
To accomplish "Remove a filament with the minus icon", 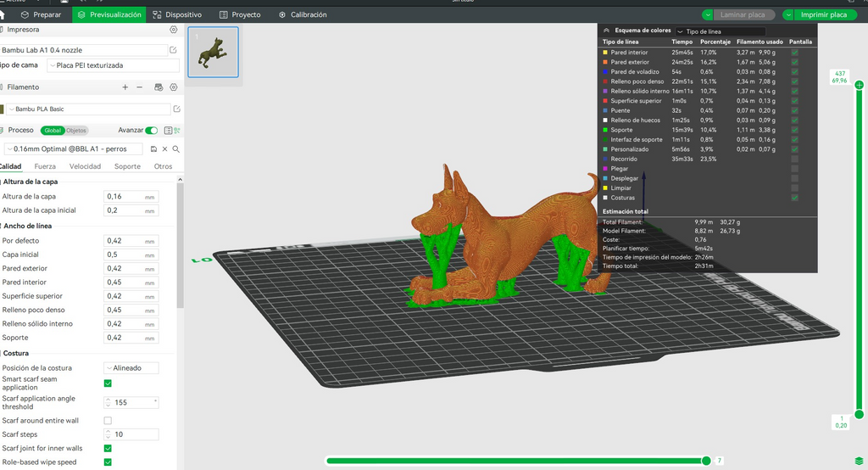I will [x=140, y=87].
